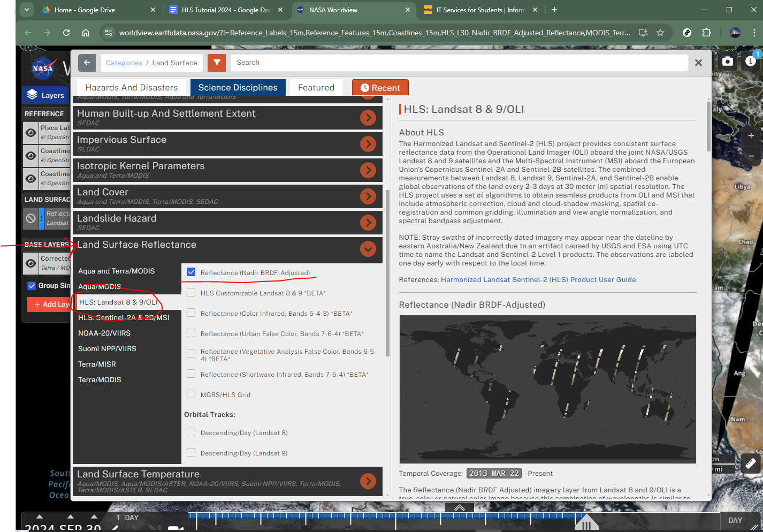The width and height of the screenshot is (763, 532).
Task: Uncheck Reflectance (Nadir BRDF-Adjusted)
Action: 191,272
